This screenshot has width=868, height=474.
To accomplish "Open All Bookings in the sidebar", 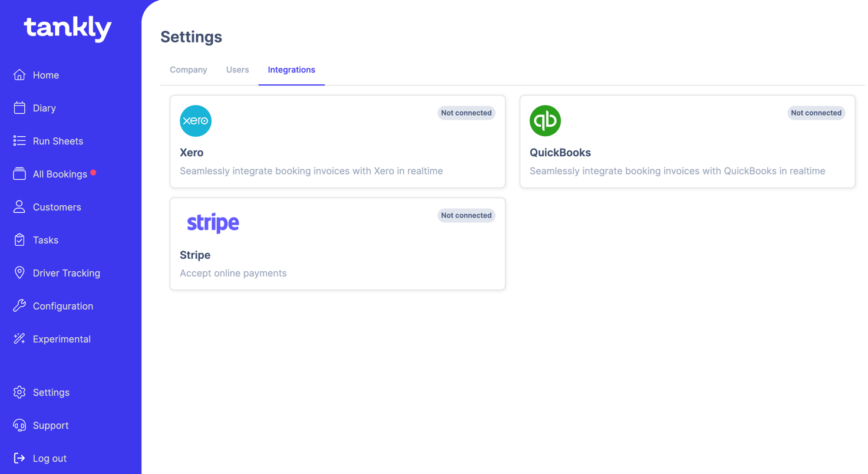I will (60, 174).
